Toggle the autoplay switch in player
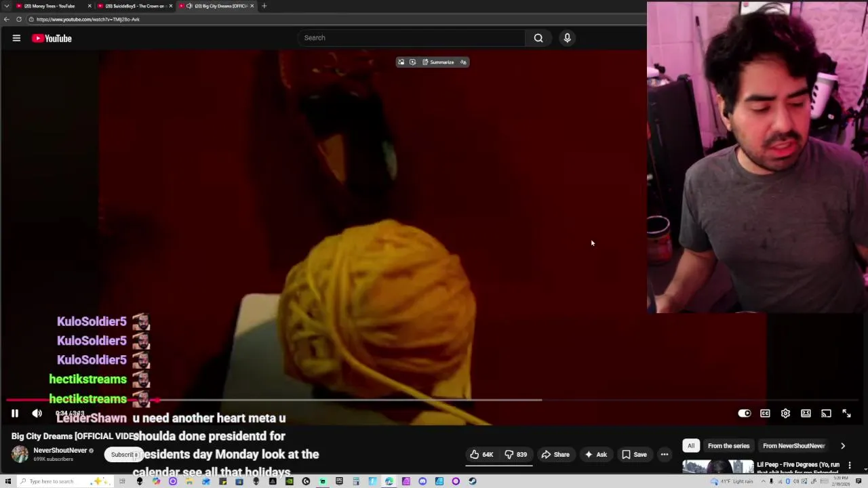 click(745, 413)
